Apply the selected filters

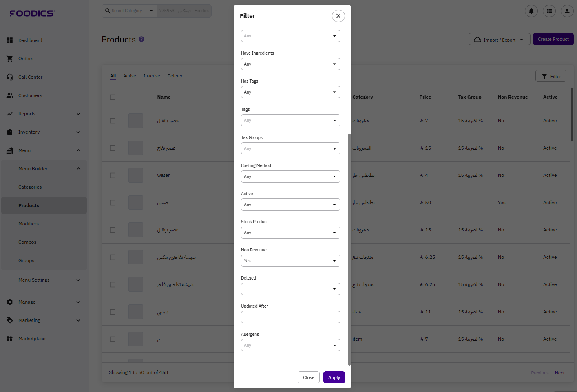point(334,377)
